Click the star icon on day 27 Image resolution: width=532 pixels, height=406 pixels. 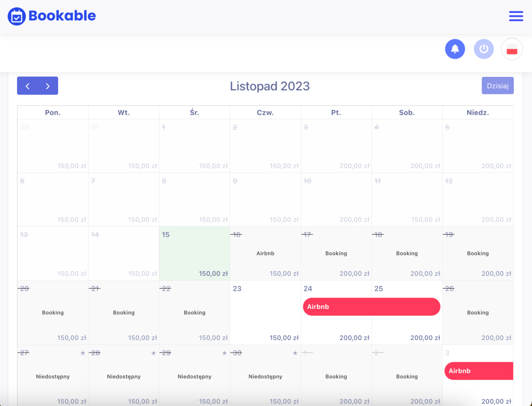[83, 353]
